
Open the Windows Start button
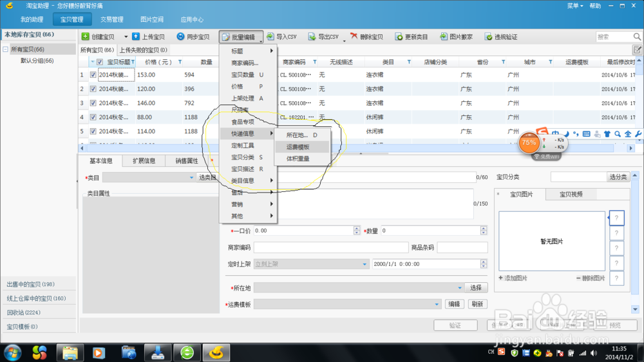(12, 353)
